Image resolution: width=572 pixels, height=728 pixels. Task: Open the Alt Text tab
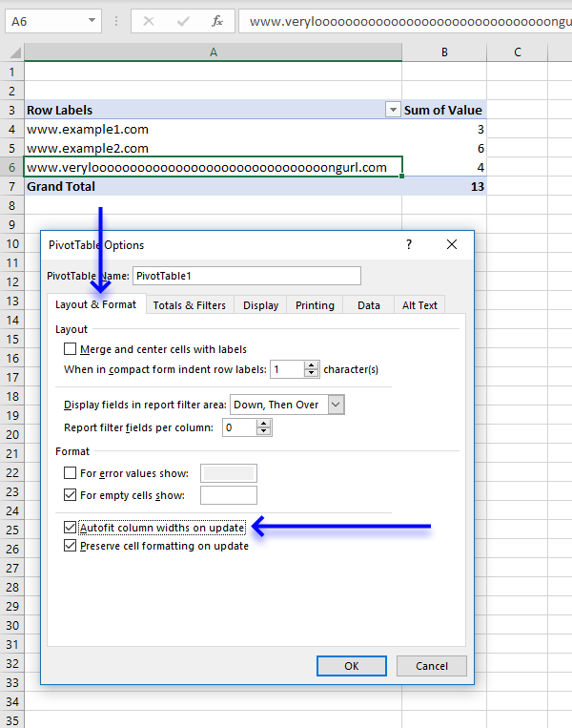(x=419, y=305)
